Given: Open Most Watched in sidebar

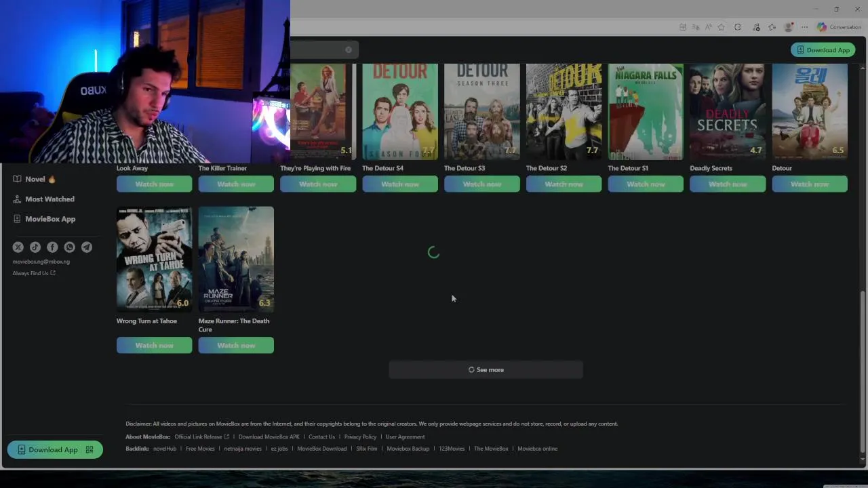Looking at the screenshot, I should (x=44, y=199).
